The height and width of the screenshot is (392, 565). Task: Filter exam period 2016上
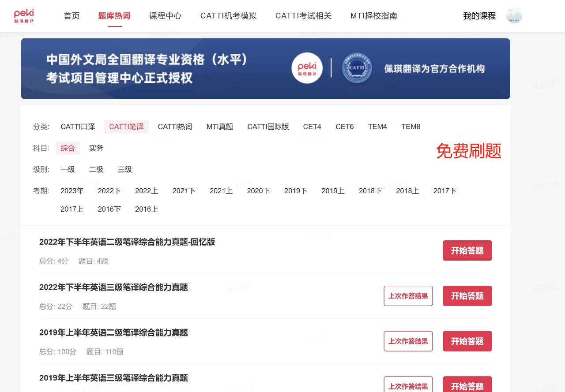[x=147, y=209]
